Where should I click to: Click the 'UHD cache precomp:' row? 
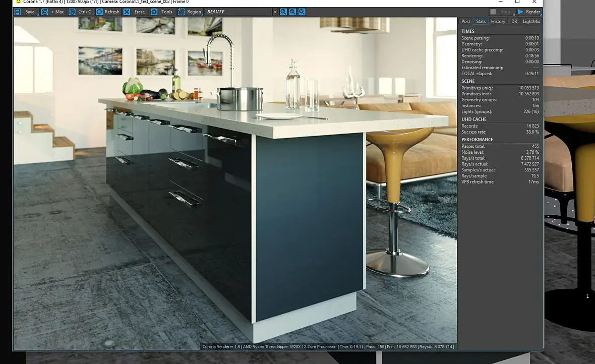click(500, 50)
